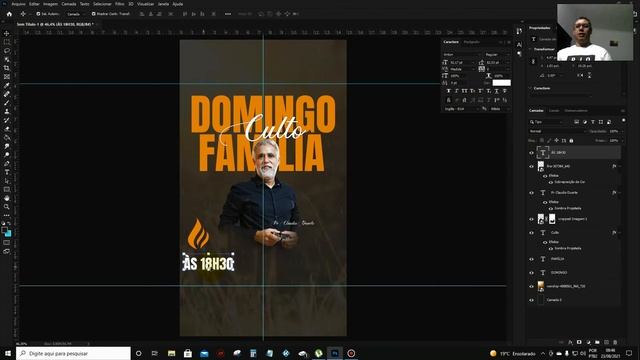
Task: Select the Eraser tool
Action: click(7, 129)
